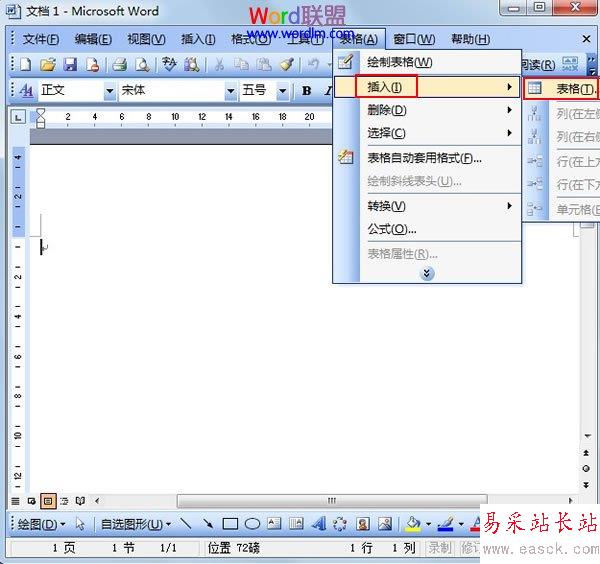The height and width of the screenshot is (564, 600).
Task: Select the Line drawing tool
Action: coord(186,524)
